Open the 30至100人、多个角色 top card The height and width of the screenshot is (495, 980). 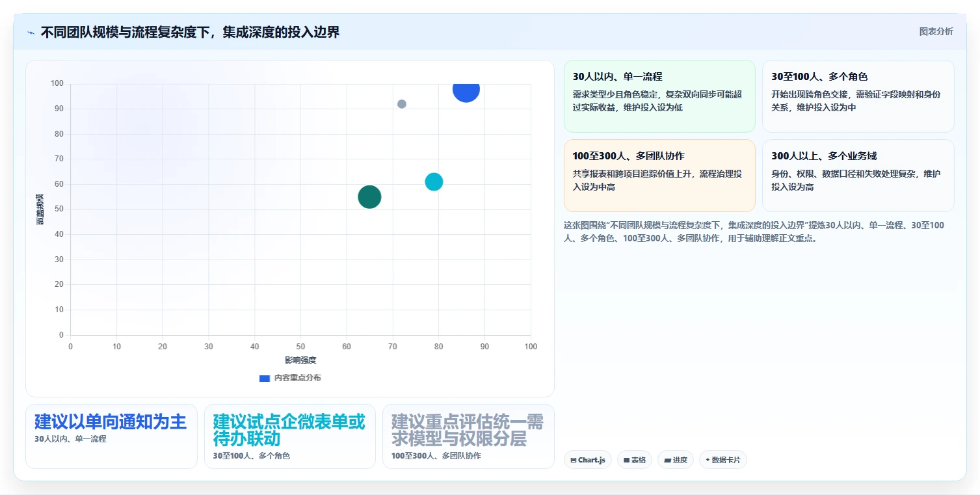click(858, 96)
